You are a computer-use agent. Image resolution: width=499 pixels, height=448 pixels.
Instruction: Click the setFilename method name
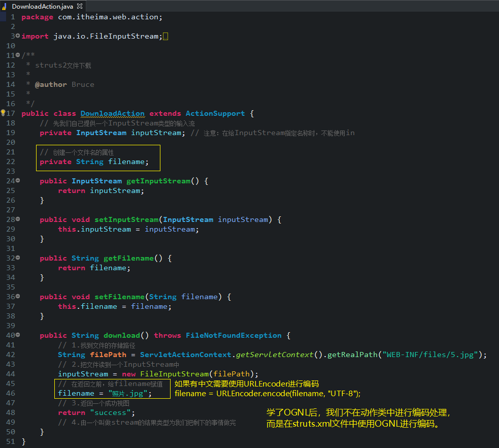click(119, 297)
